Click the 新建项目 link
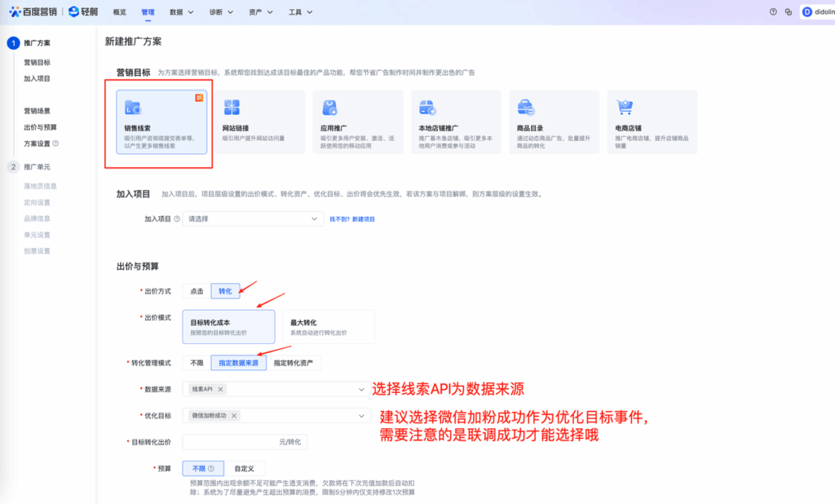The height and width of the screenshot is (504, 835). click(363, 219)
